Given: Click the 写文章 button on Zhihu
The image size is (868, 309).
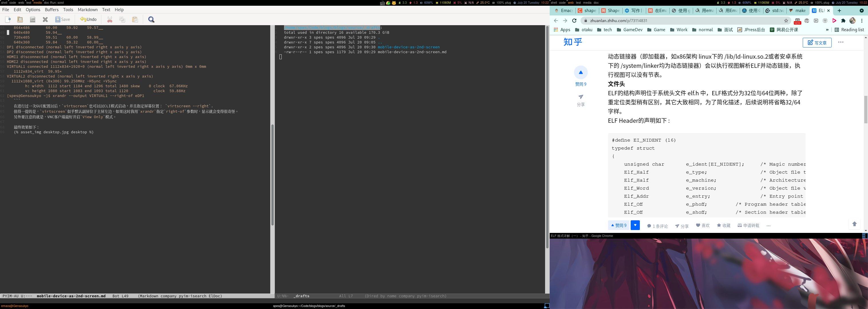Looking at the screenshot, I should 817,42.
